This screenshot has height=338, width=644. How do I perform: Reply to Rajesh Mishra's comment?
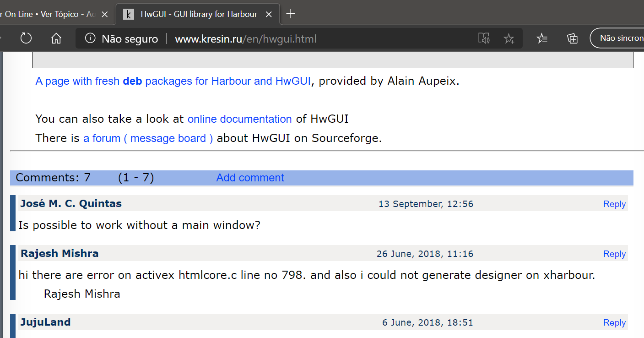click(x=614, y=254)
